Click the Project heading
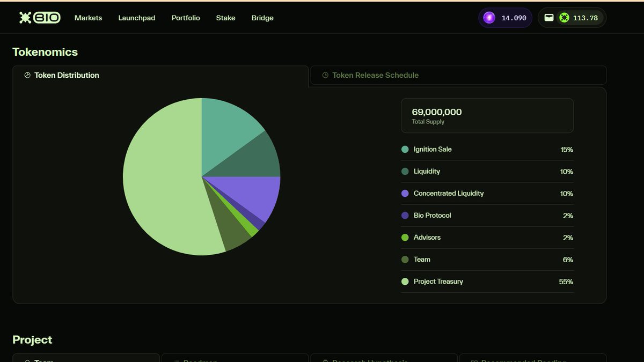644x362 pixels. coord(32,340)
